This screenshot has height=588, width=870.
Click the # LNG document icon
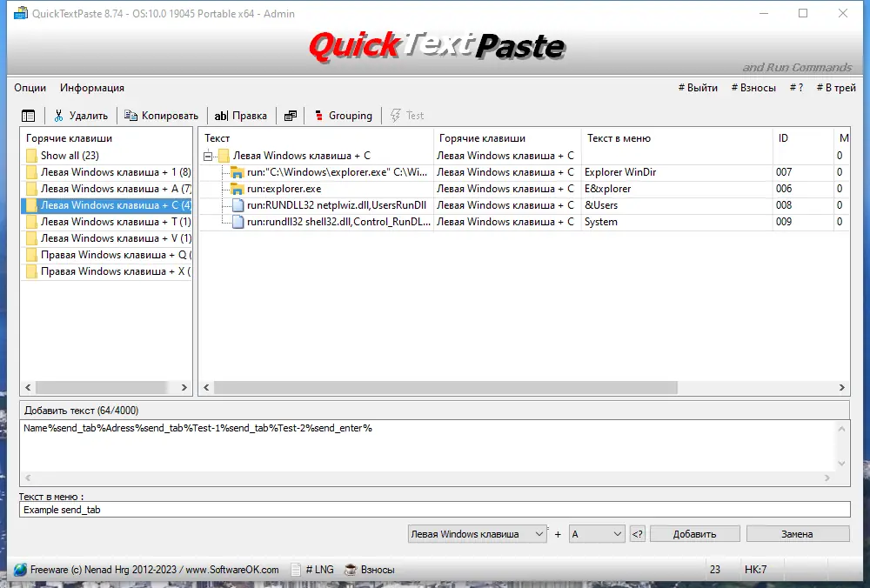(x=297, y=570)
